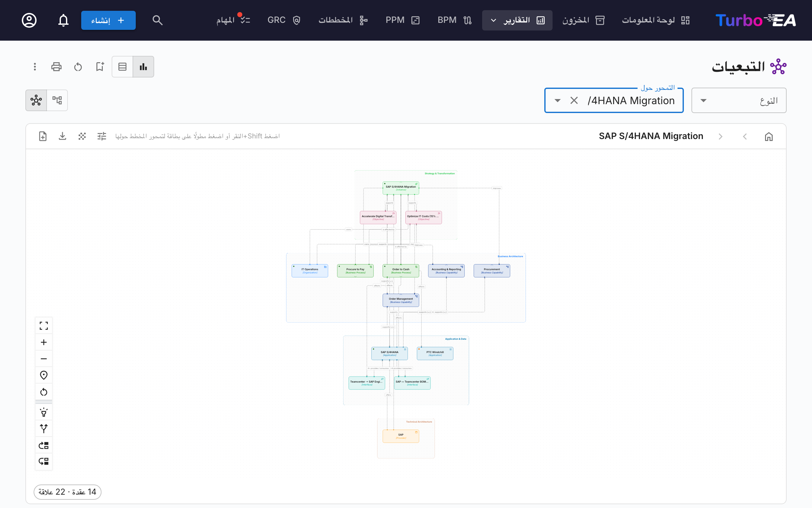Open the three-dot more options menu
The width and height of the screenshot is (812, 508).
35,67
